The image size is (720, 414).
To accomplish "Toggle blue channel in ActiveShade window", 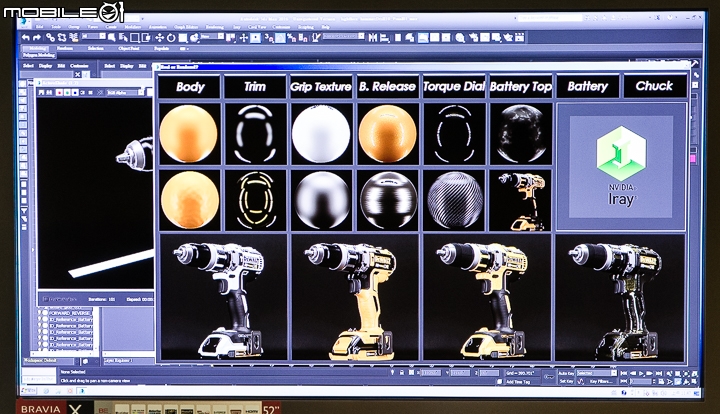I will [75, 92].
